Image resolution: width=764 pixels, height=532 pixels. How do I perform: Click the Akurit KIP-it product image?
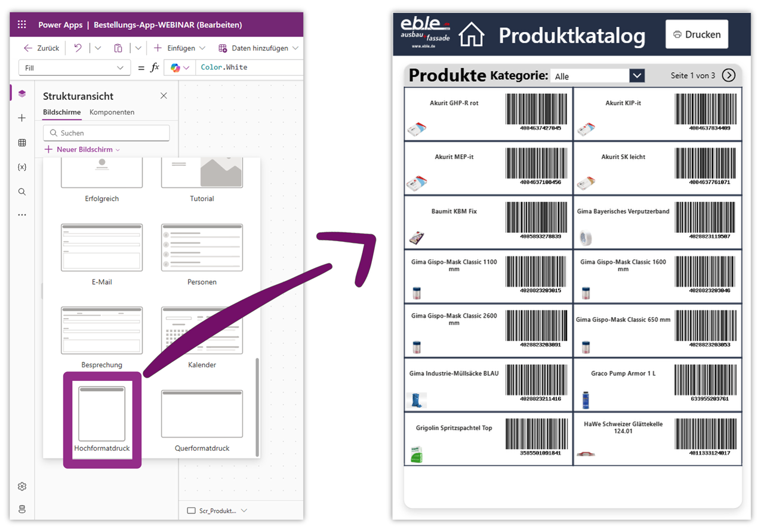click(586, 128)
